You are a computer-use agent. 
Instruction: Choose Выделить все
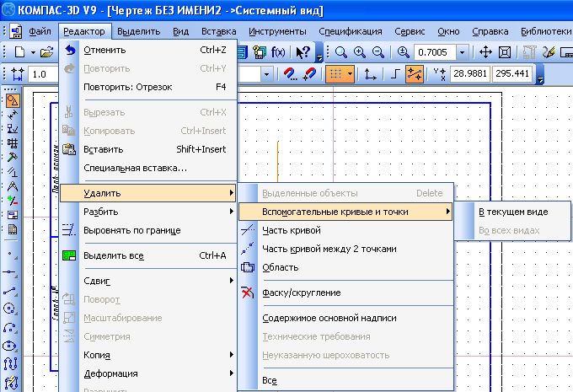coord(148,255)
